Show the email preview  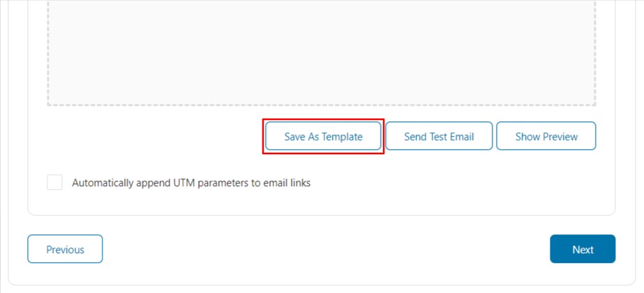click(546, 136)
